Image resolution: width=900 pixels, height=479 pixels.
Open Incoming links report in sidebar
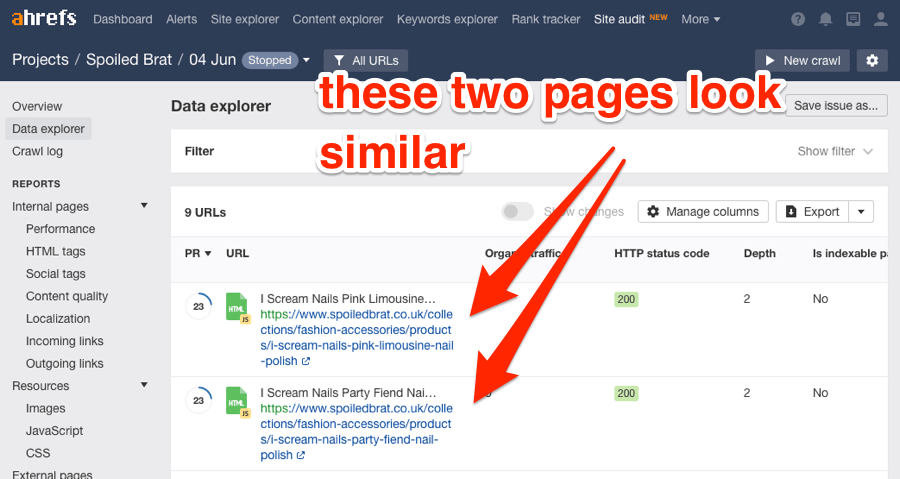[64, 341]
